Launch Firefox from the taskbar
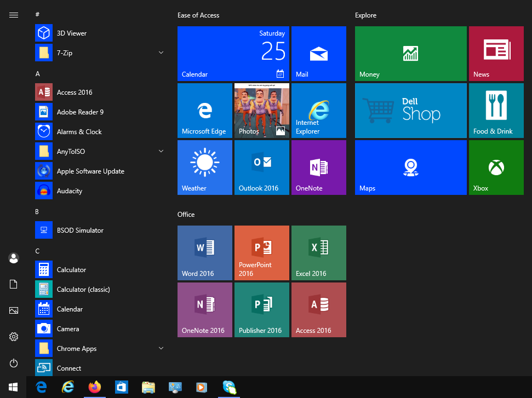Viewport: 532px width, 398px height. (x=94, y=387)
